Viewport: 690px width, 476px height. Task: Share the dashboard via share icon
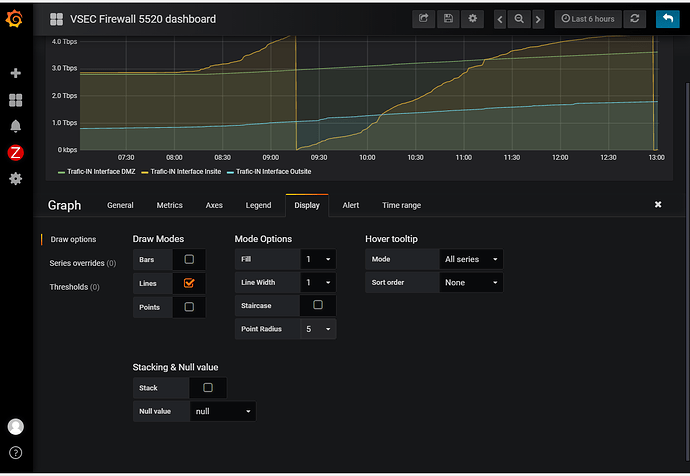(x=423, y=19)
